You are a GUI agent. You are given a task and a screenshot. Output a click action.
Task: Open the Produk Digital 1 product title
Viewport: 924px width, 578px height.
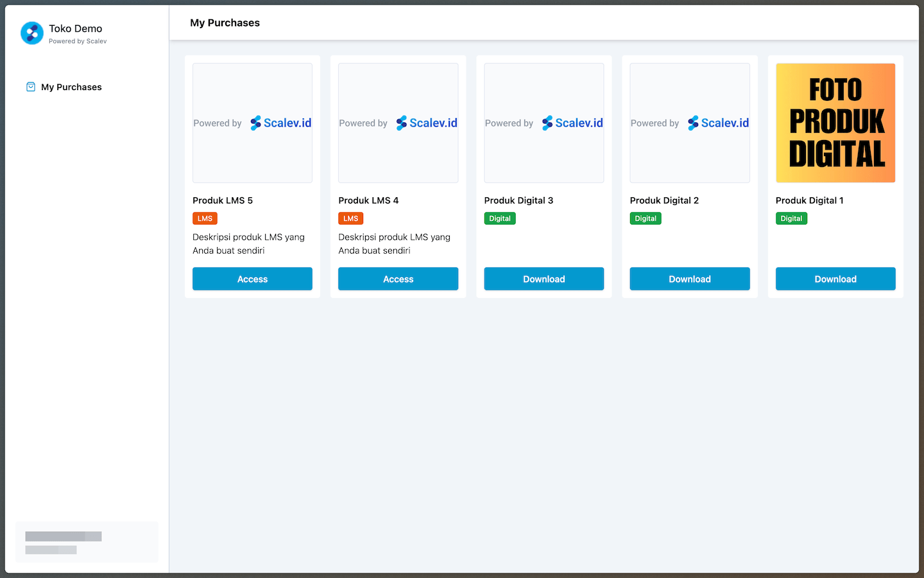[x=809, y=200]
